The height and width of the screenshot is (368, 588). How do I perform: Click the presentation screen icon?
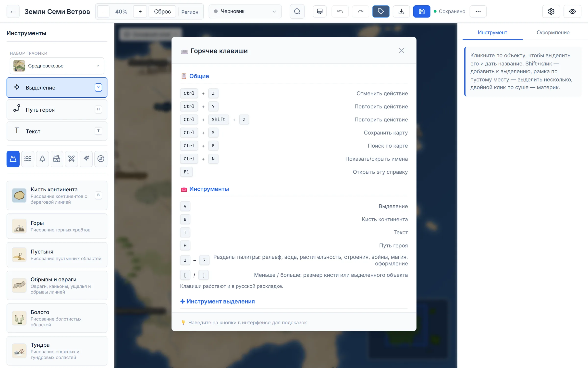click(x=319, y=12)
